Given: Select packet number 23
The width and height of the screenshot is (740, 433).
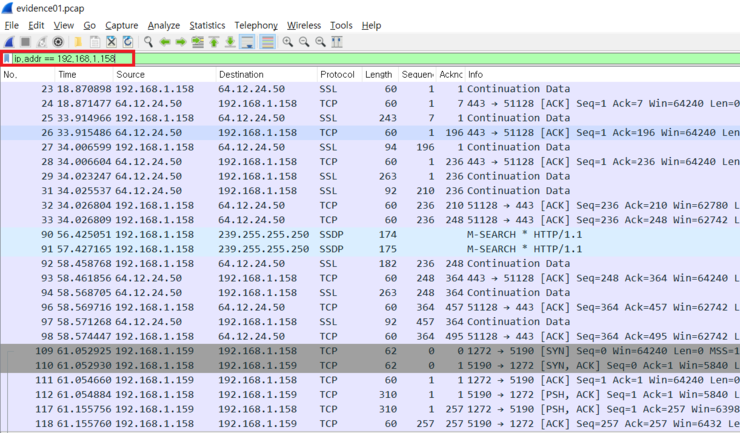Looking at the screenshot, I should 370,89.
